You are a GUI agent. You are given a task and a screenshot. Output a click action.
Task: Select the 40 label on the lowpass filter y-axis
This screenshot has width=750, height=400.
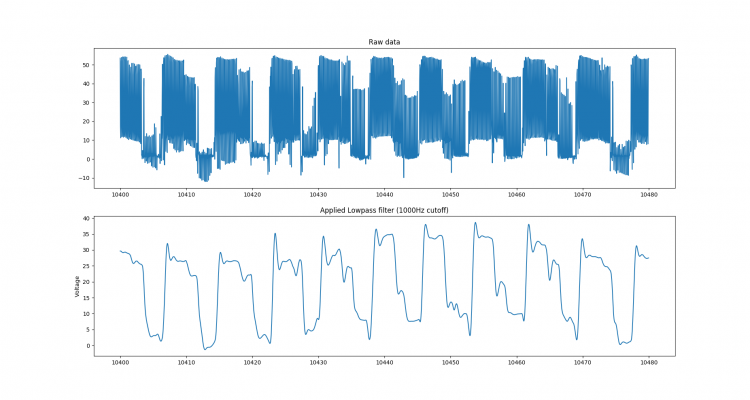[x=86, y=219]
